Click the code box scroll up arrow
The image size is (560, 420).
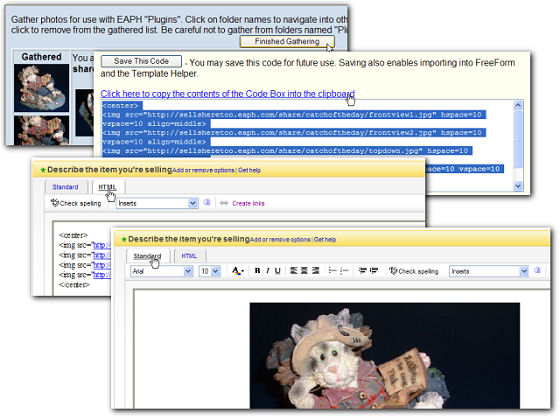click(x=518, y=105)
